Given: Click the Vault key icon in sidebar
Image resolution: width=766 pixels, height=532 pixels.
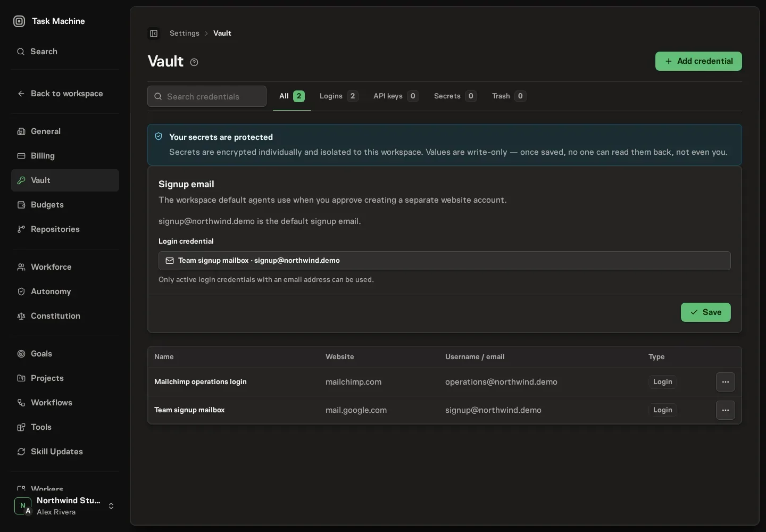Looking at the screenshot, I should point(21,180).
